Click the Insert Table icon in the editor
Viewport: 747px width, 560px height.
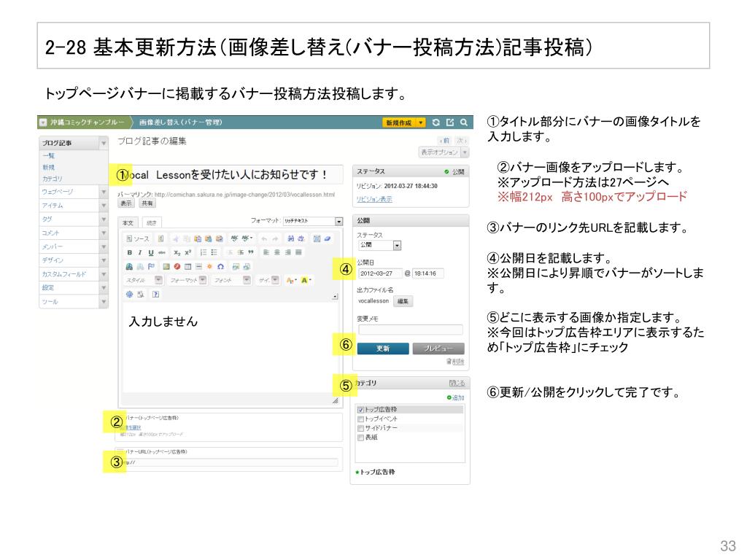tap(187, 267)
